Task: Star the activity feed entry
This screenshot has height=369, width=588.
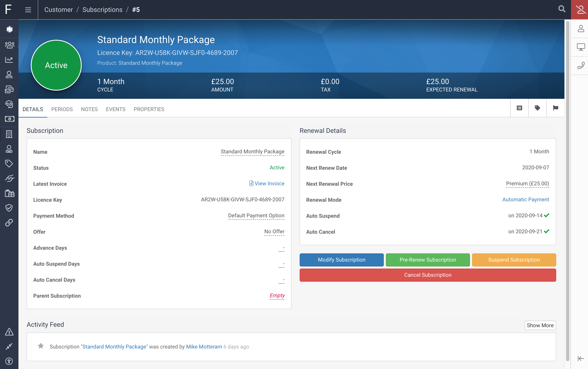Action: point(41,346)
